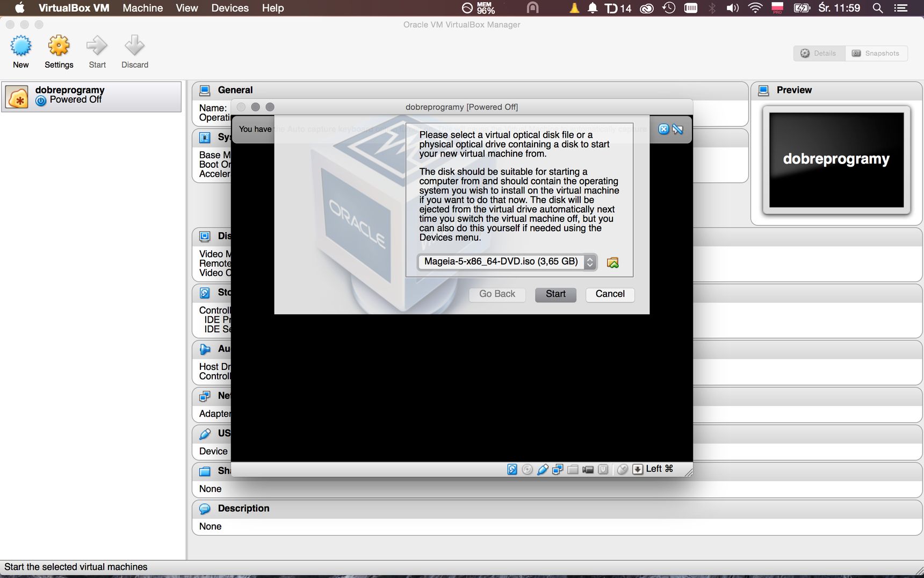The height and width of the screenshot is (578, 924).
Task: Click the keyboard capture arrow indicator
Action: (638, 469)
